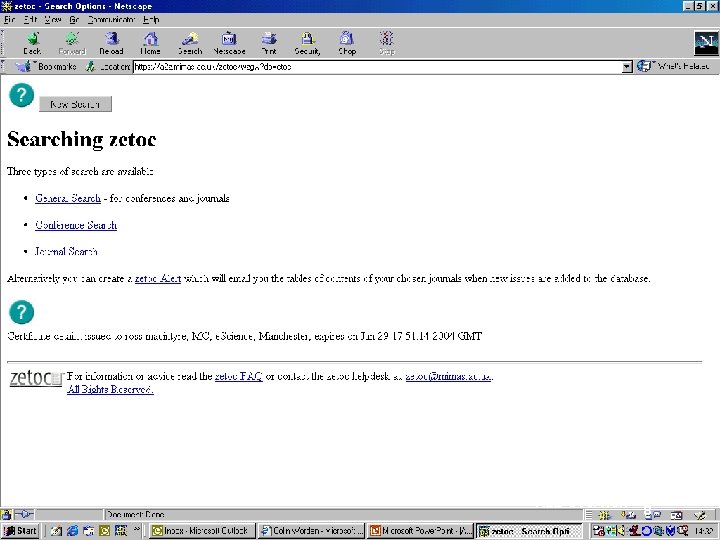This screenshot has height=540, width=720.
Task: Open the zetoc Alert link
Action: (158, 279)
